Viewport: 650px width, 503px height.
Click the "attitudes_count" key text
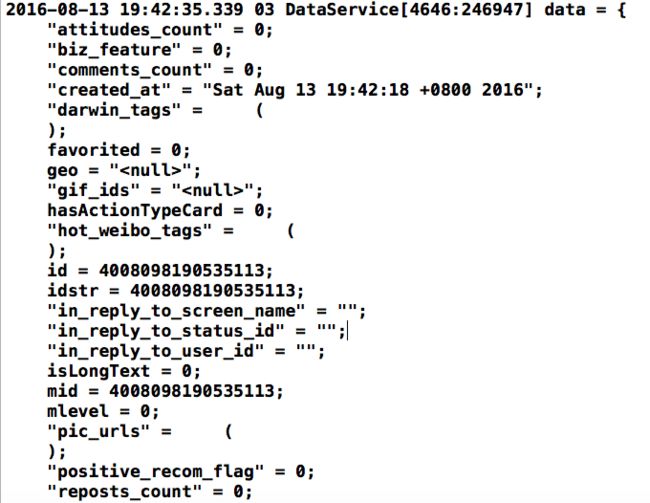(135, 30)
